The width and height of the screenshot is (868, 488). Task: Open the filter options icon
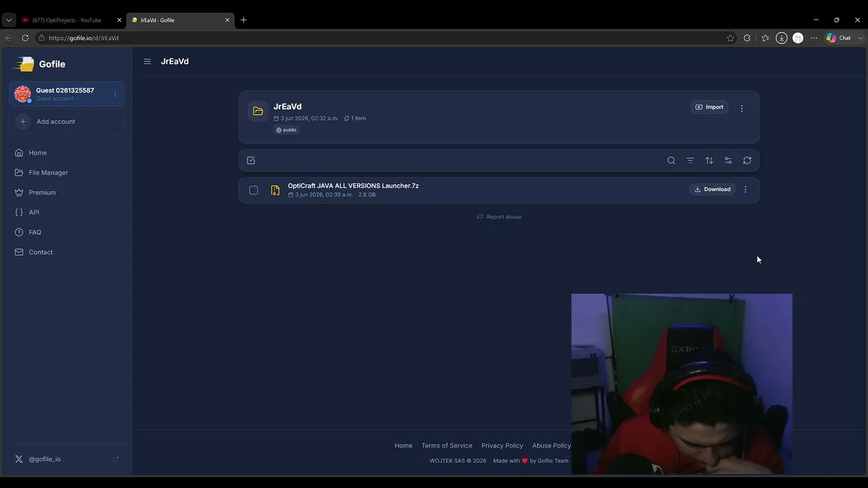(690, 161)
